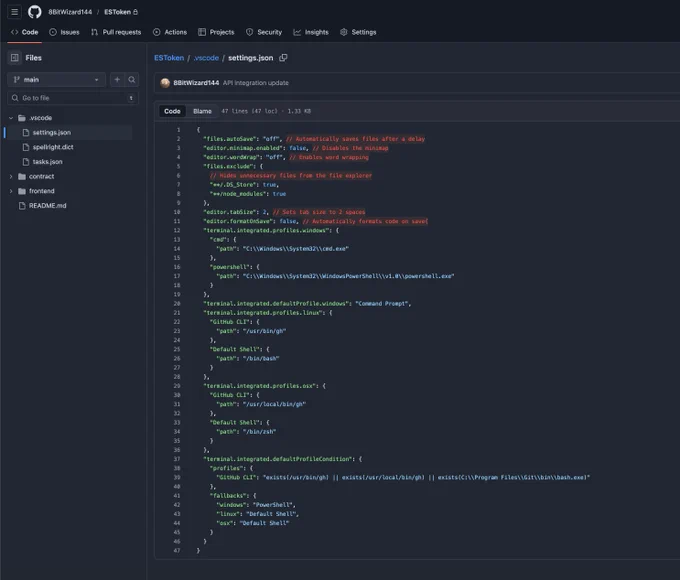This screenshot has height=580, width=680.
Task: Open the Insights tab
Action: [311, 32]
